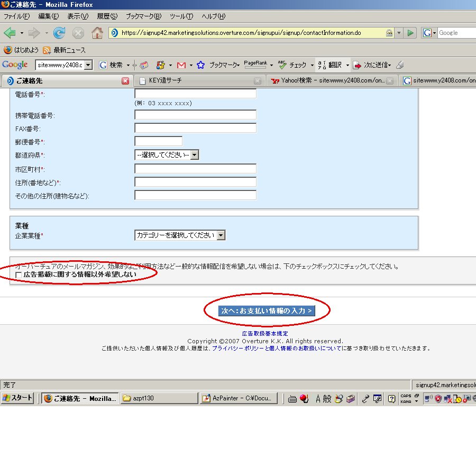Image resolution: width=476 pixels, height=476 pixels.
Task: Click the browser back arrow button
Action: [10, 33]
